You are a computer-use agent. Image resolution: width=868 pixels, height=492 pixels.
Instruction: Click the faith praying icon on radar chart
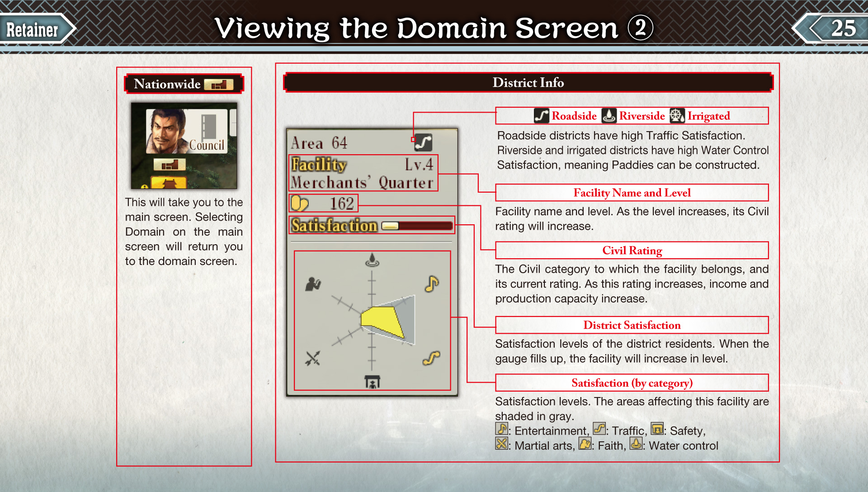click(x=313, y=284)
